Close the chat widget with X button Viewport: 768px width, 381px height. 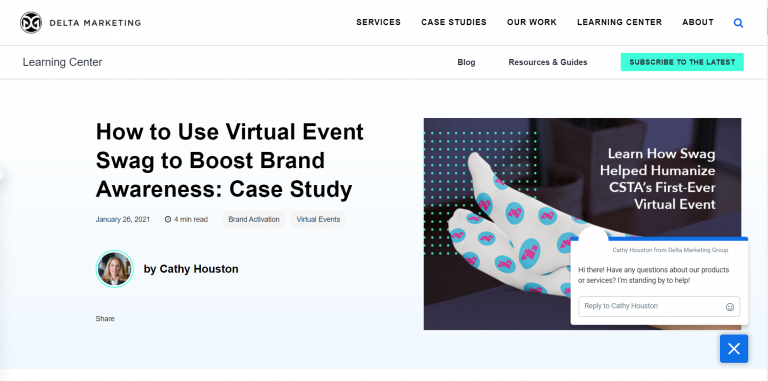point(734,349)
